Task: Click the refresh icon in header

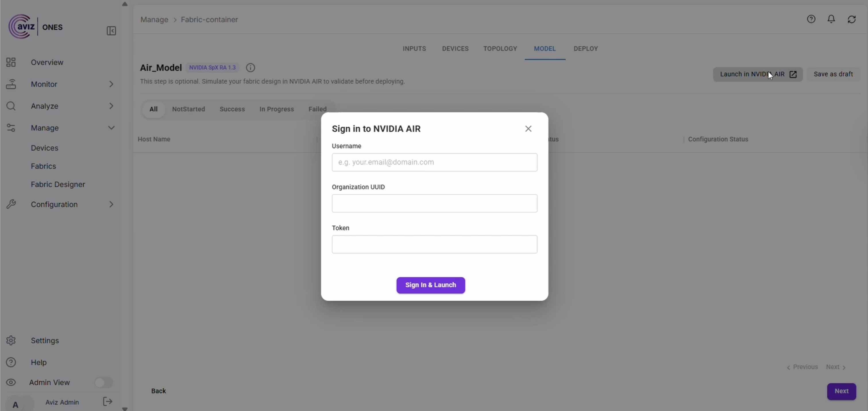Action: click(852, 19)
